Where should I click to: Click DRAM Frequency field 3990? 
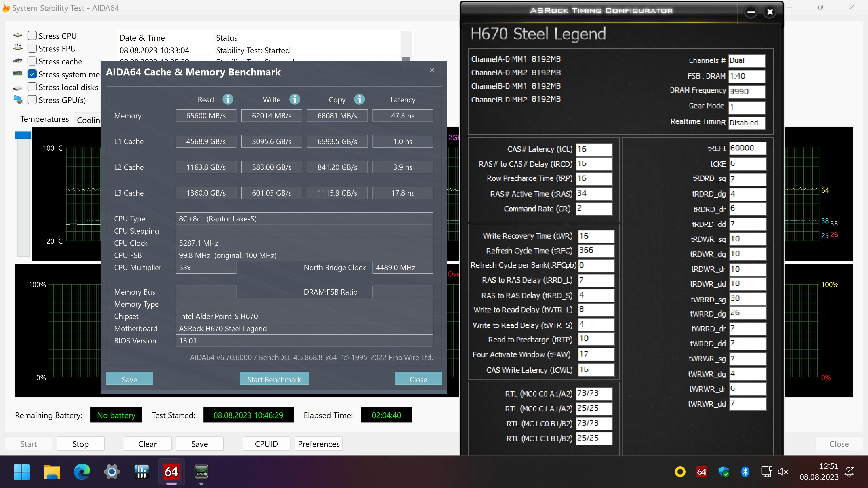tap(747, 91)
